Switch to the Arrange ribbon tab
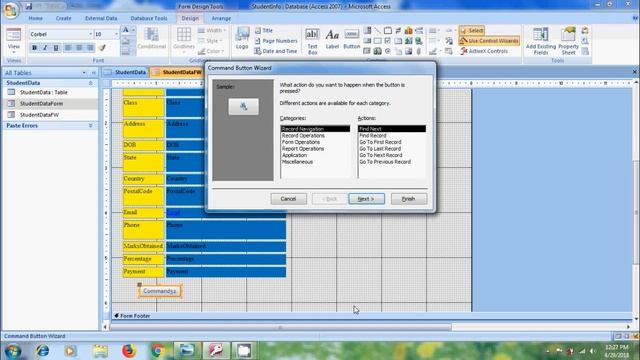Screen dimensions: 640x360 (x=221, y=18)
